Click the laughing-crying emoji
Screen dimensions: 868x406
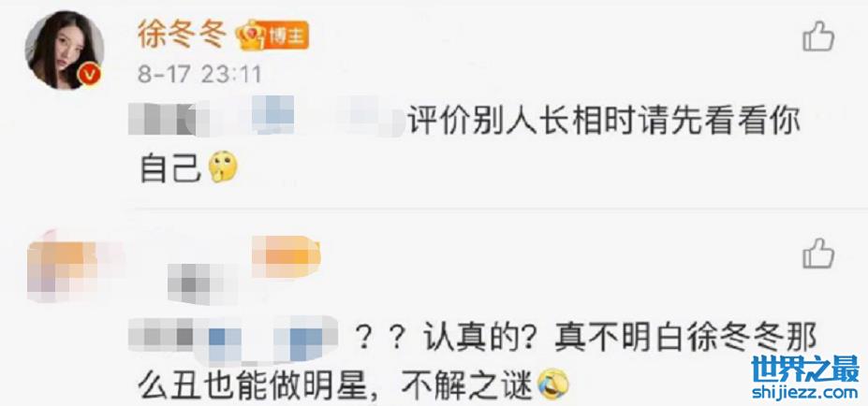click(x=553, y=385)
